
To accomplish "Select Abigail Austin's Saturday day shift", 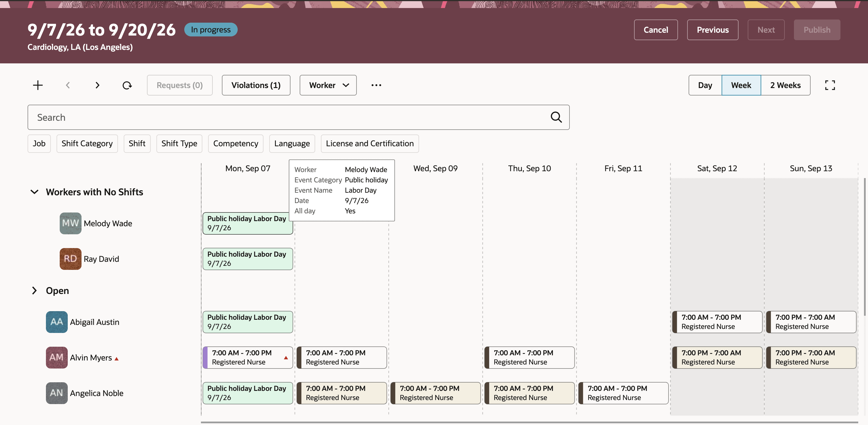I will click(717, 322).
